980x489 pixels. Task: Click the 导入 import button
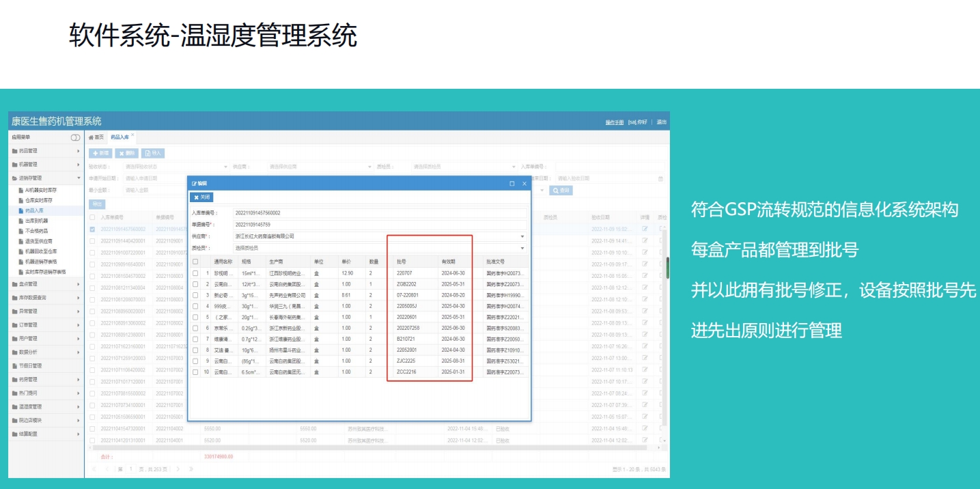pyautogui.click(x=152, y=153)
